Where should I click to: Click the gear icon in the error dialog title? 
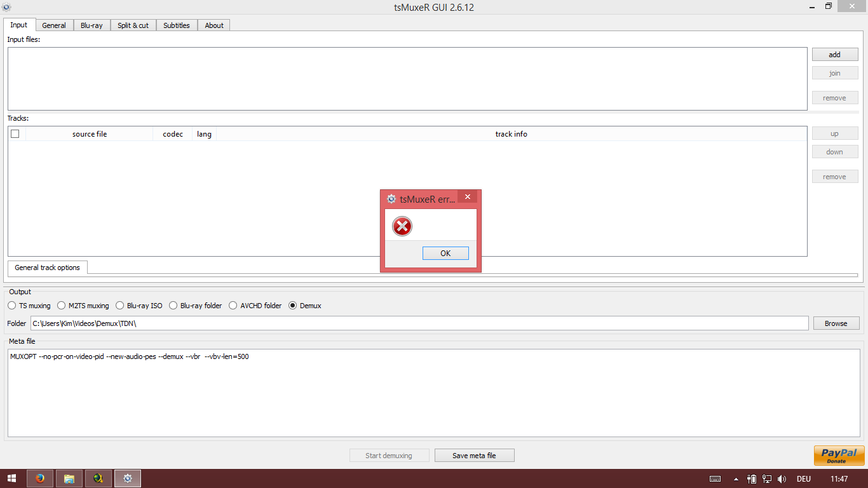pos(391,199)
